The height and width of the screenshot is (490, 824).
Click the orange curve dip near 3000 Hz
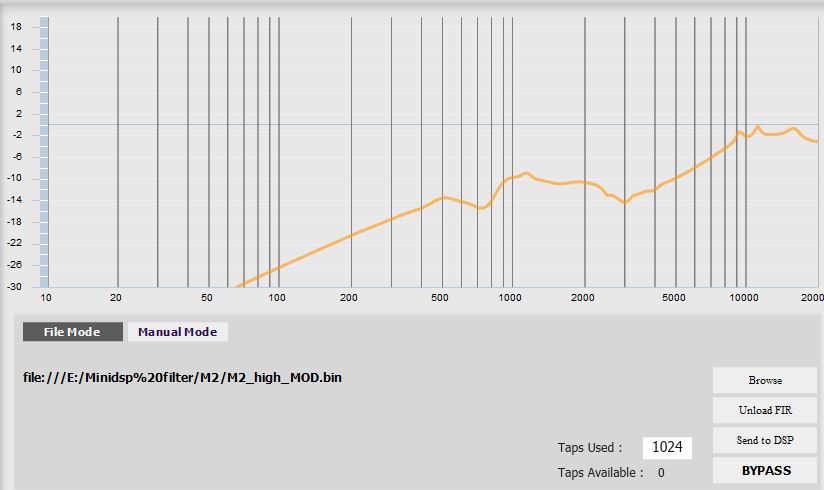coord(624,202)
